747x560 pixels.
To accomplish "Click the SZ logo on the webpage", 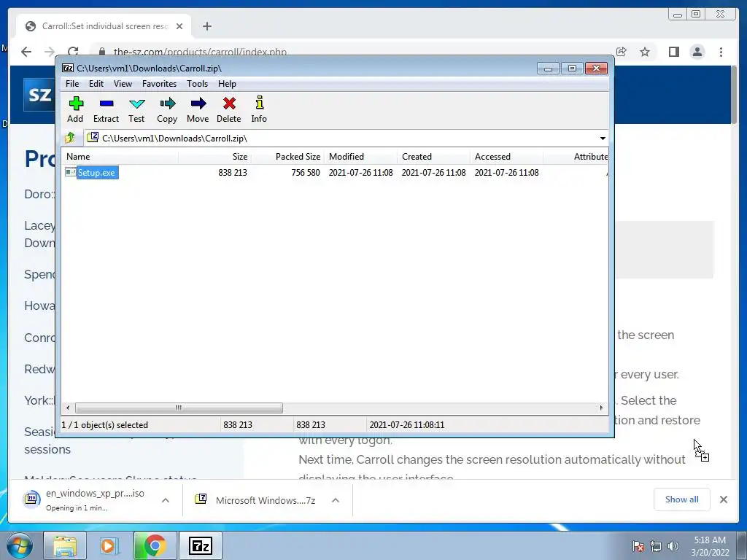I will click(x=39, y=94).
